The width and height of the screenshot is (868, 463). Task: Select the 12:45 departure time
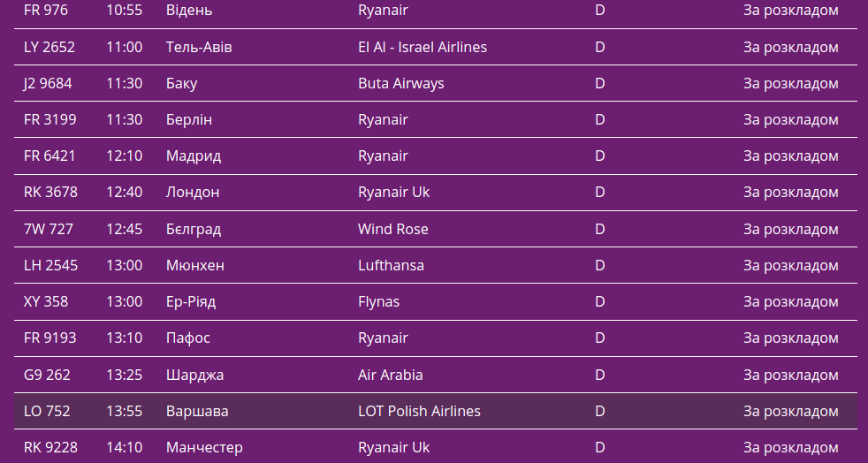pos(124,229)
